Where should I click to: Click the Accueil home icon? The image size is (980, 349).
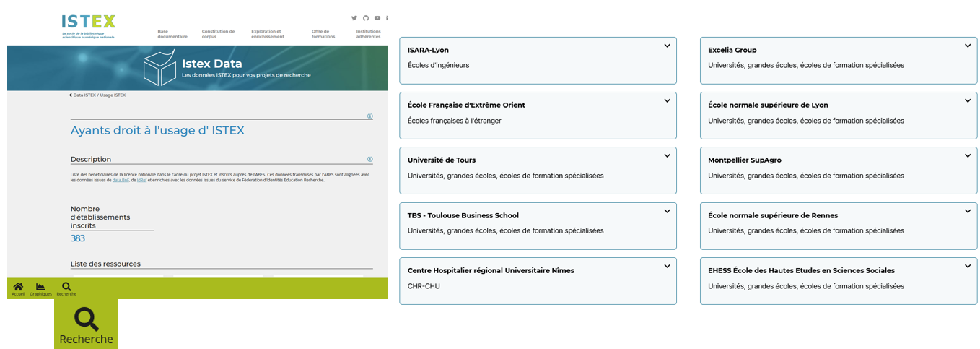[x=18, y=288]
